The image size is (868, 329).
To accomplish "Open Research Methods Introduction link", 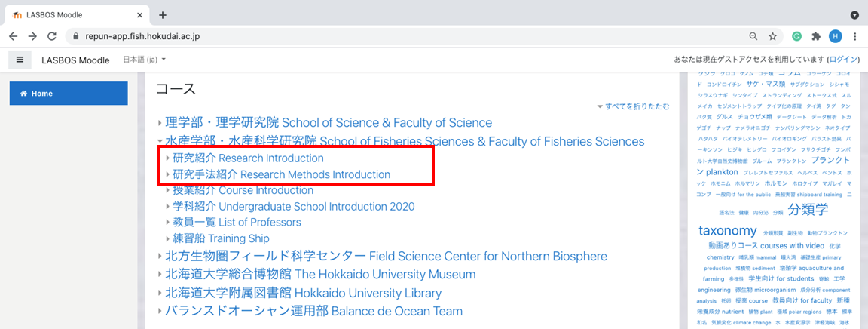I will (x=282, y=174).
